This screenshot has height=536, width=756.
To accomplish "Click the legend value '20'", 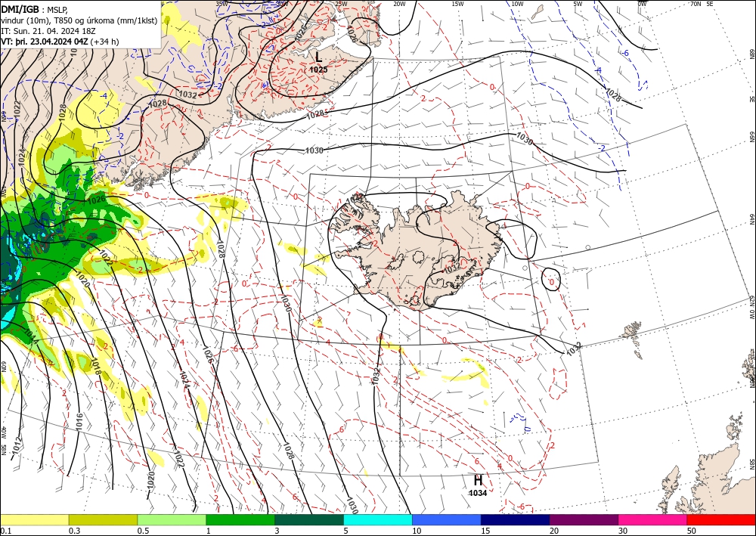I will click(x=554, y=531).
